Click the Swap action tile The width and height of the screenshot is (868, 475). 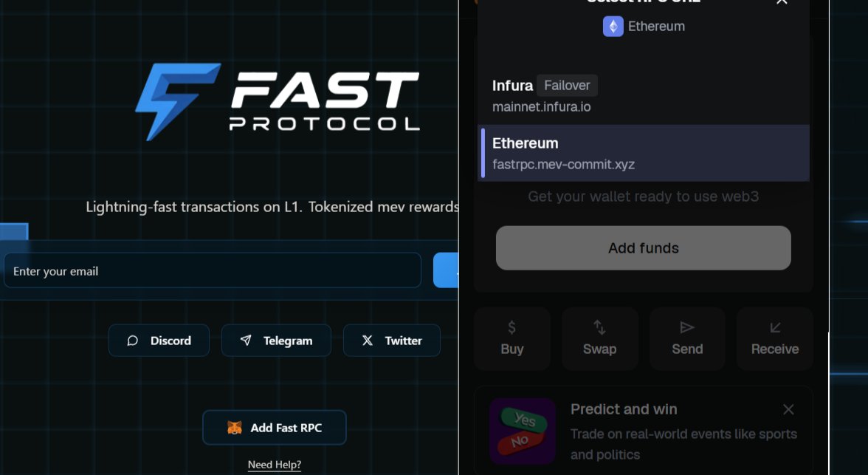click(599, 338)
